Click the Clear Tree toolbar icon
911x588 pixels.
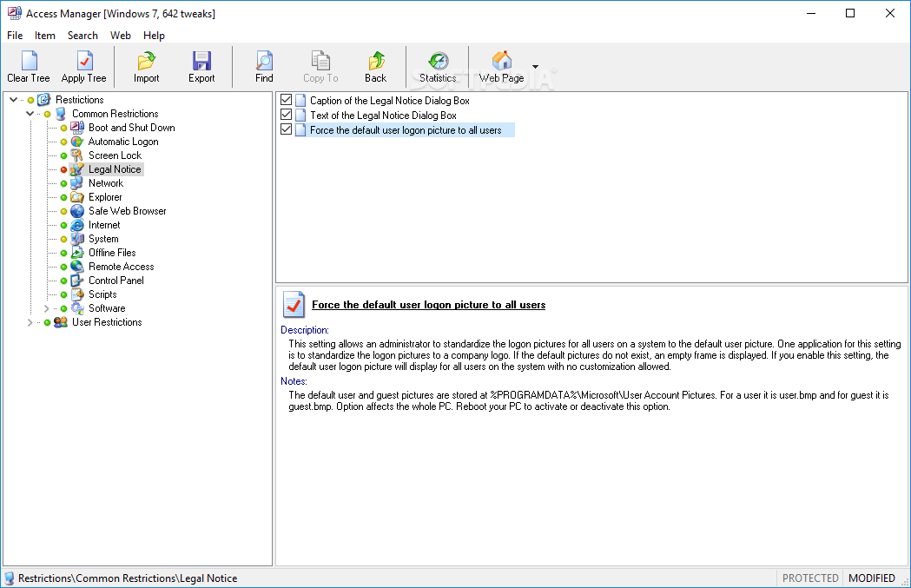pos(29,61)
